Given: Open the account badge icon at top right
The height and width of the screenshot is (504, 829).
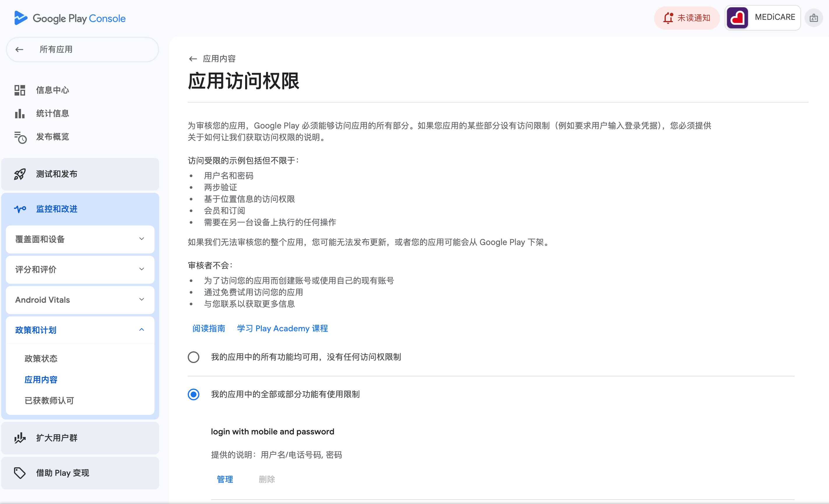Looking at the screenshot, I should coord(814,18).
